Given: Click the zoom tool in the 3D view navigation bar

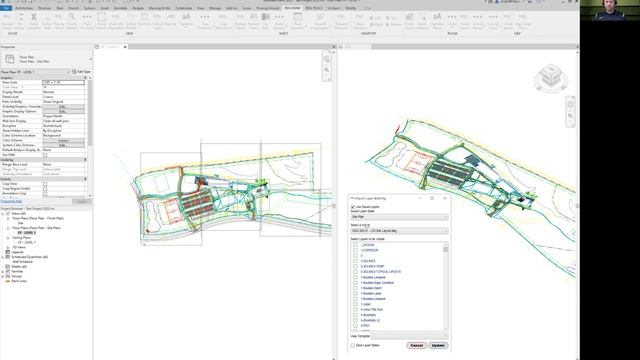Looking at the screenshot, I should (x=571, y=117).
